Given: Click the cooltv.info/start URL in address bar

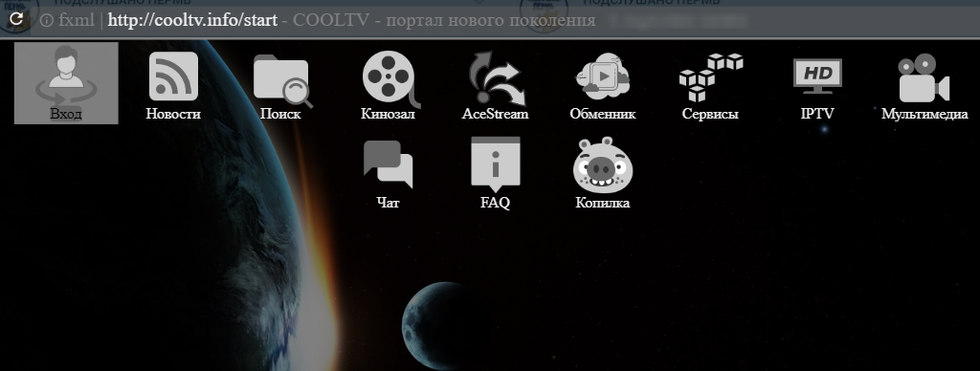Looking at the screenshot, I should pyautogui.click(x=192, y=20).
